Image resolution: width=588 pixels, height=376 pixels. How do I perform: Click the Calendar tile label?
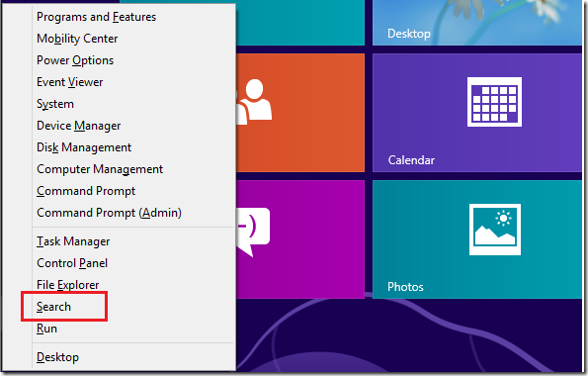pyautogui.click(x=411, y=160)
